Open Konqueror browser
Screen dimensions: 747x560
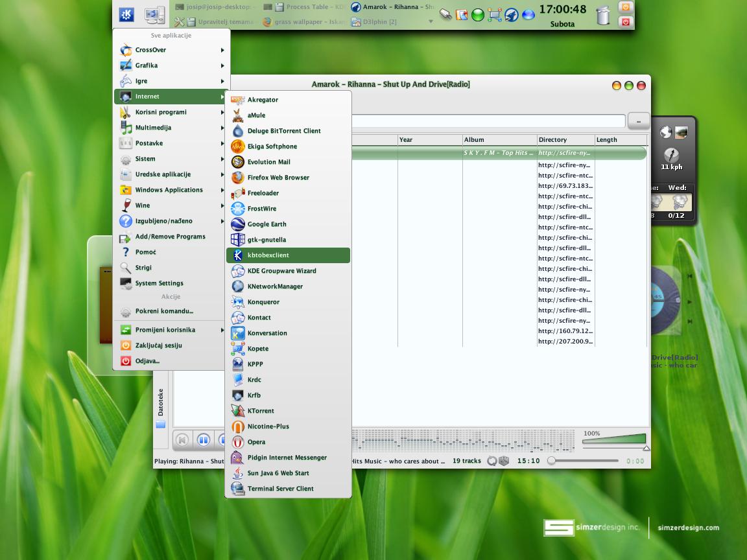click(x=288, y=302)
